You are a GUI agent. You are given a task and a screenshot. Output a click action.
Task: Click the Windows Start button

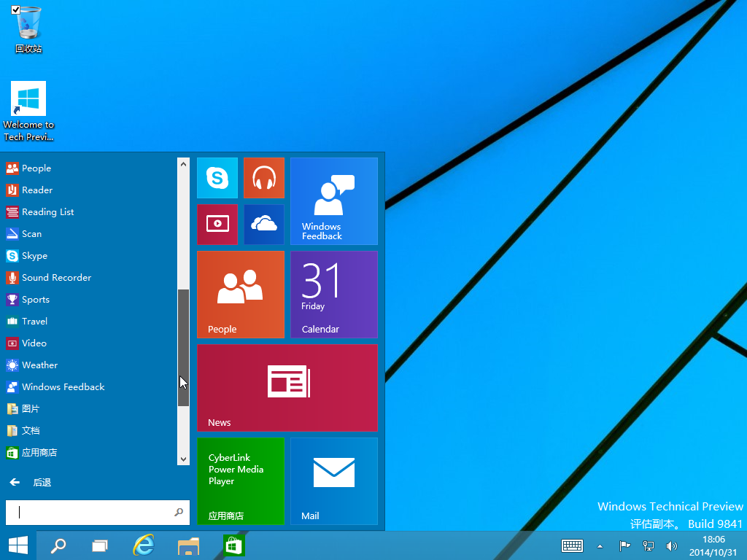18,545
